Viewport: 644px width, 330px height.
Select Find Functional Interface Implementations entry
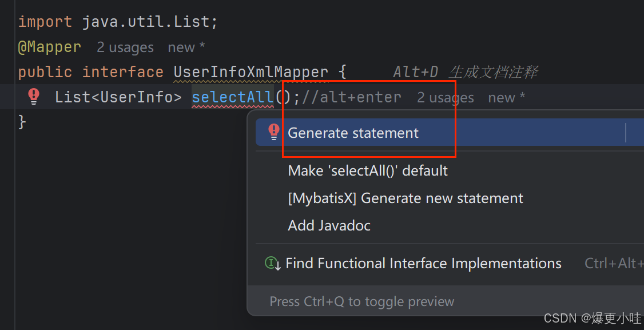point(423,263)
